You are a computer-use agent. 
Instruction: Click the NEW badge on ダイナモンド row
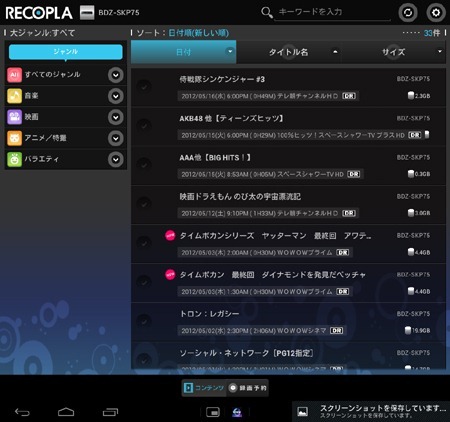click(170, 275)
